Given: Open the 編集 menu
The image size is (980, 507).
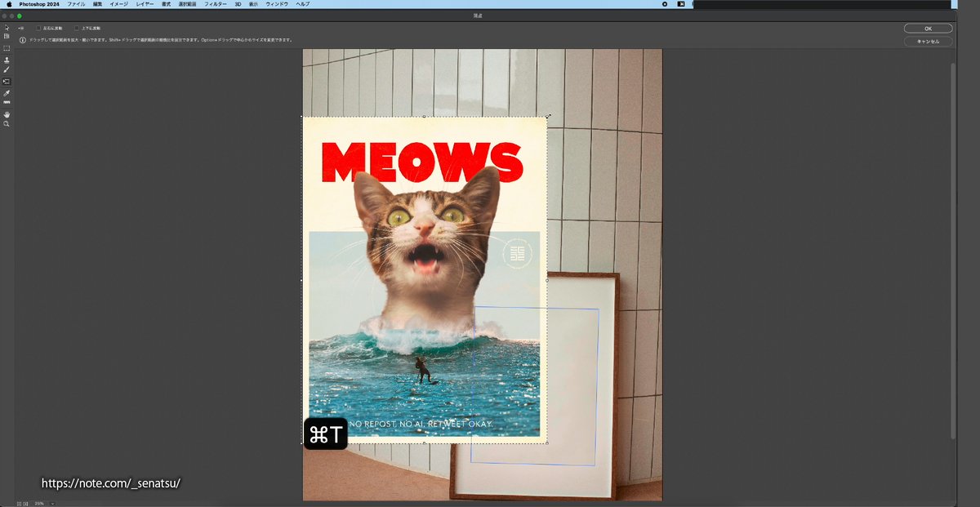Looking at the screenshot, I should coord(98,4).
